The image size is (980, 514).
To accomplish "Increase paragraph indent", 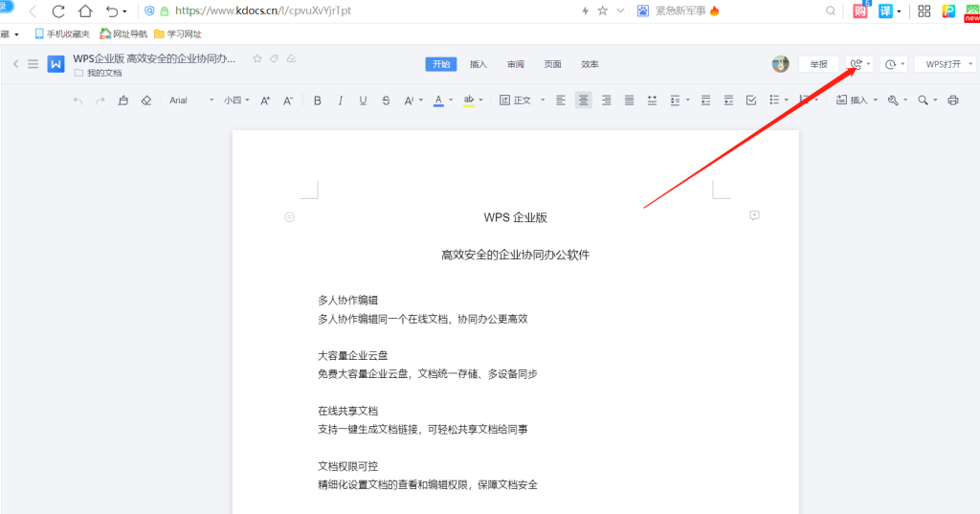I will point(728,101).
